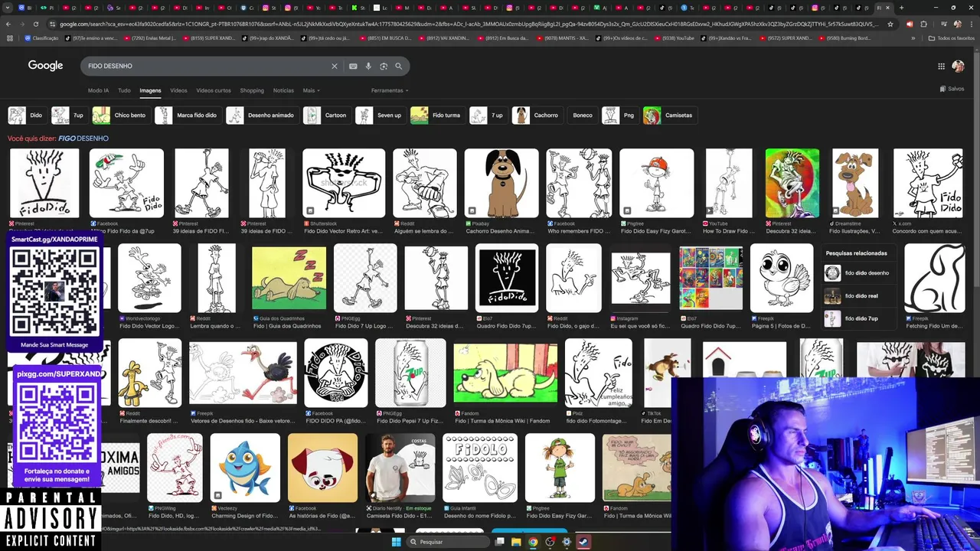
Task: Click the magnifier search submit icon
Action: pyautogui.click(x=398, y=67)
